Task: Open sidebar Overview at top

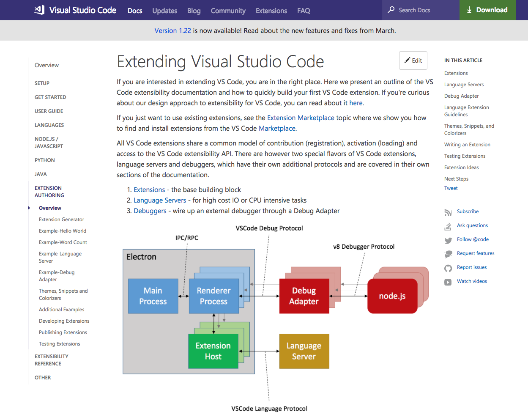Action: (x=47, y=65)
